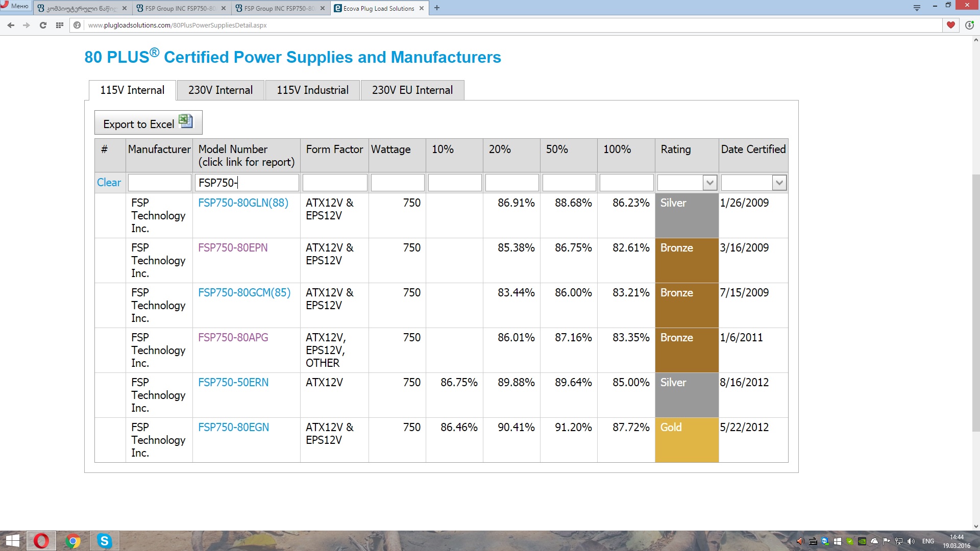Image resolution: width=980 pixels, height=551 pixels.
Task: Click the NVIDIA tray icon
Action: click(862, 541)
